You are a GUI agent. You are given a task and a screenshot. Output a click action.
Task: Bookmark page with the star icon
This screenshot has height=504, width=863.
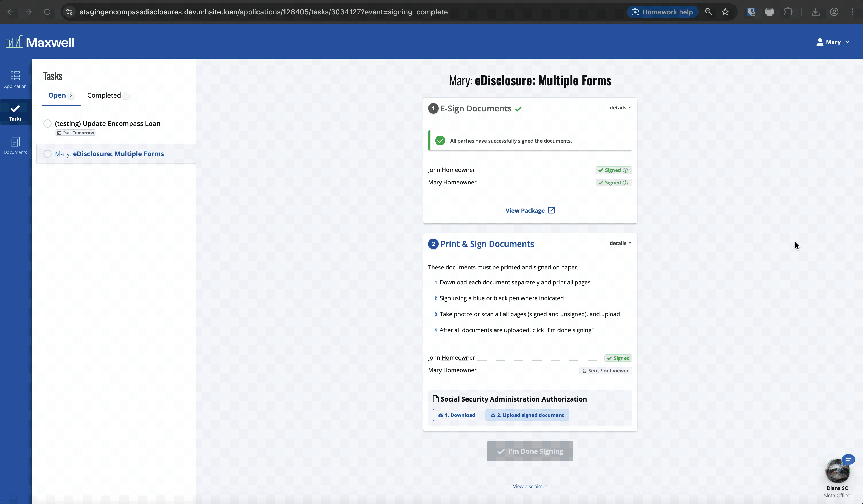725,12
